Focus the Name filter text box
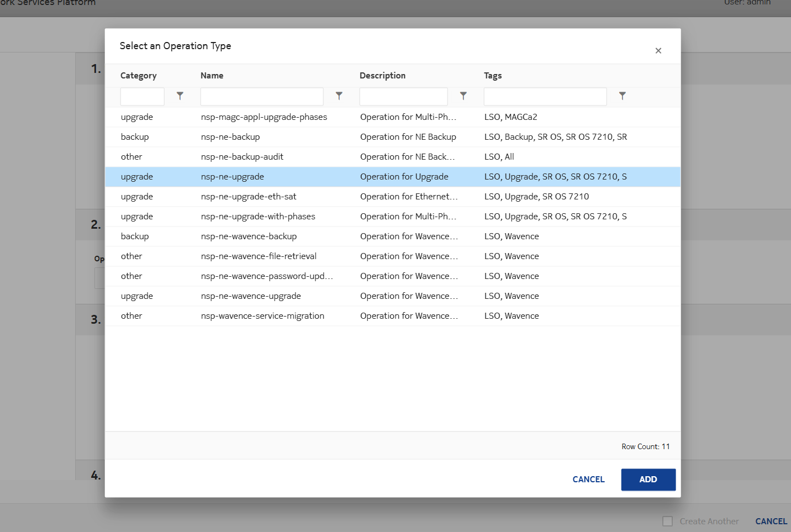The image size is (791, 532). (x=261, y=97)
